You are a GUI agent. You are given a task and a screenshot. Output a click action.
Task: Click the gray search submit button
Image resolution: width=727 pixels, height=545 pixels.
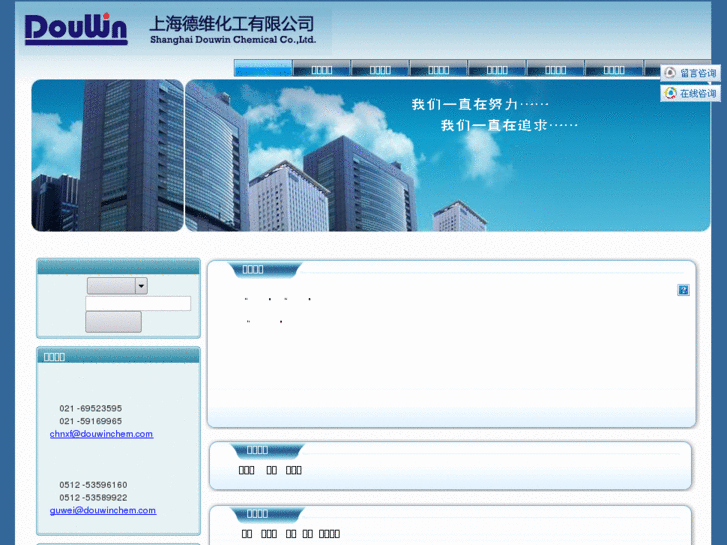(113, 322)
